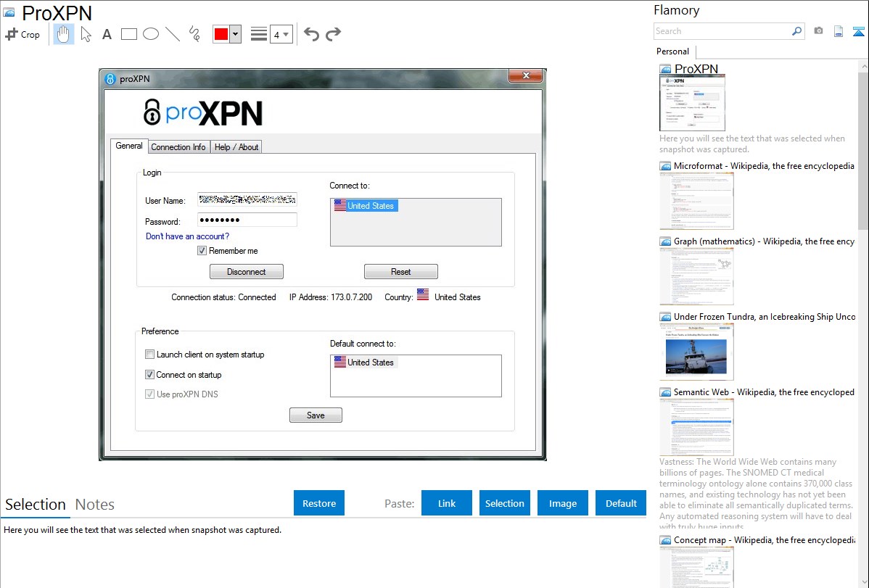Image resolution: width=869 pixels, height=588 pixels.
Task: Select the text annotation tool
Action: 107,34
